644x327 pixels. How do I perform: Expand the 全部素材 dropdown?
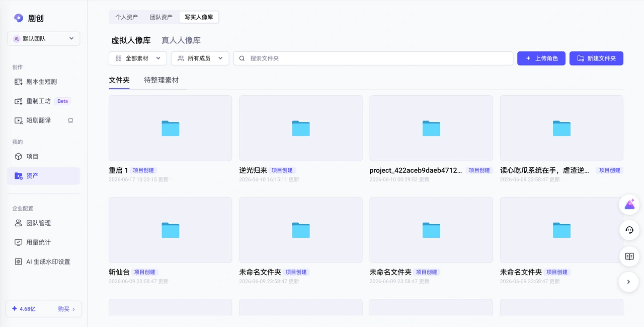pyautogui.click(x=138, y=58)
